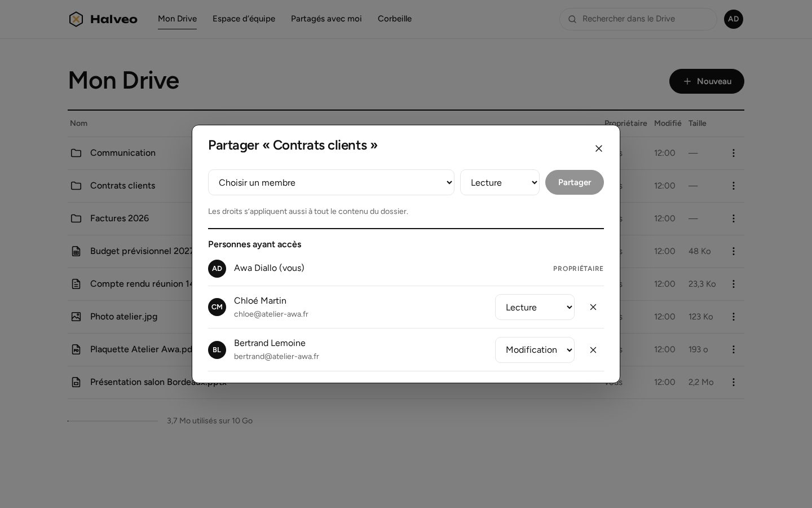Click the Nouveau button
Screen dimensions: 812x508
707,81
